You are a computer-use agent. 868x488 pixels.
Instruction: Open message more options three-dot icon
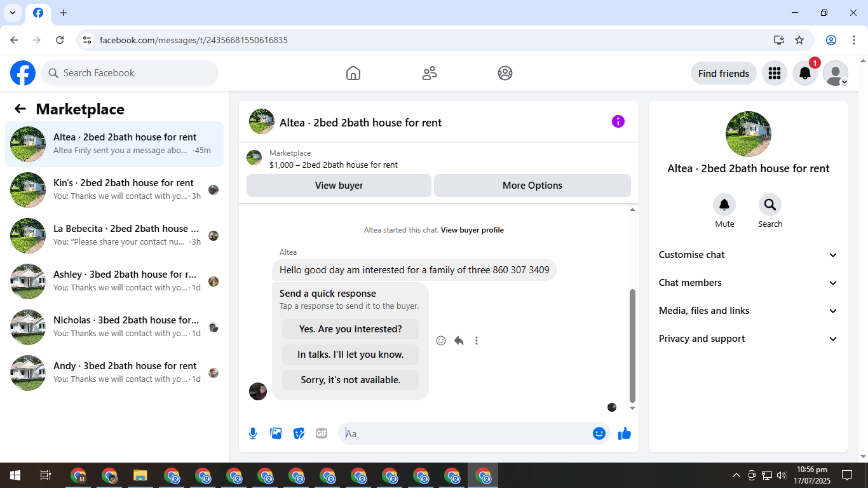tap(477, 341)
